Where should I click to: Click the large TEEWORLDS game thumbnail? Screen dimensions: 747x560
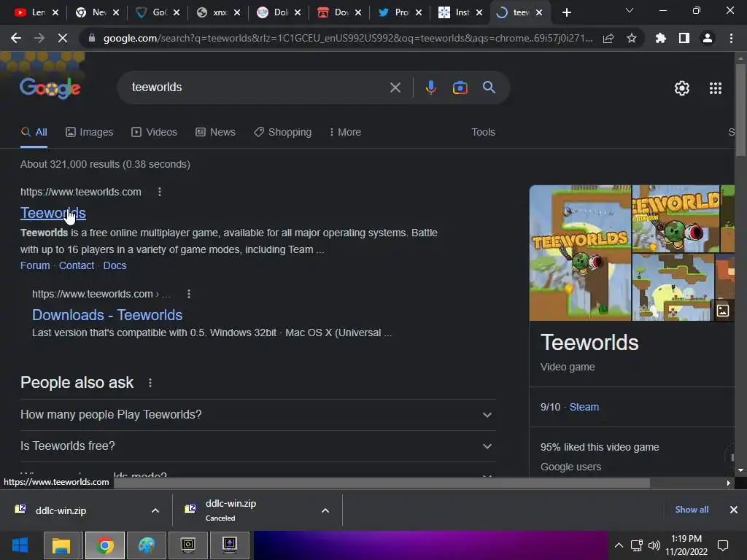[x=580, y=253]
